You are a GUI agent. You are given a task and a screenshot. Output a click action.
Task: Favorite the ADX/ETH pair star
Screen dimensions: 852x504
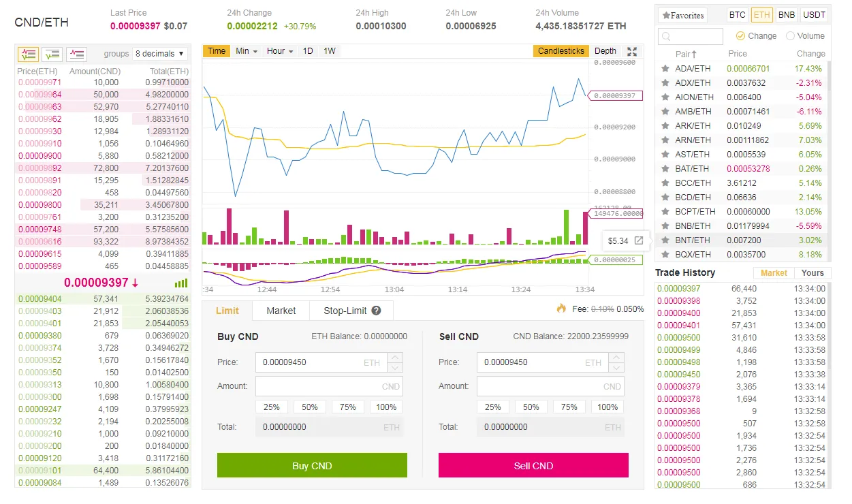(x=665, y=83)
